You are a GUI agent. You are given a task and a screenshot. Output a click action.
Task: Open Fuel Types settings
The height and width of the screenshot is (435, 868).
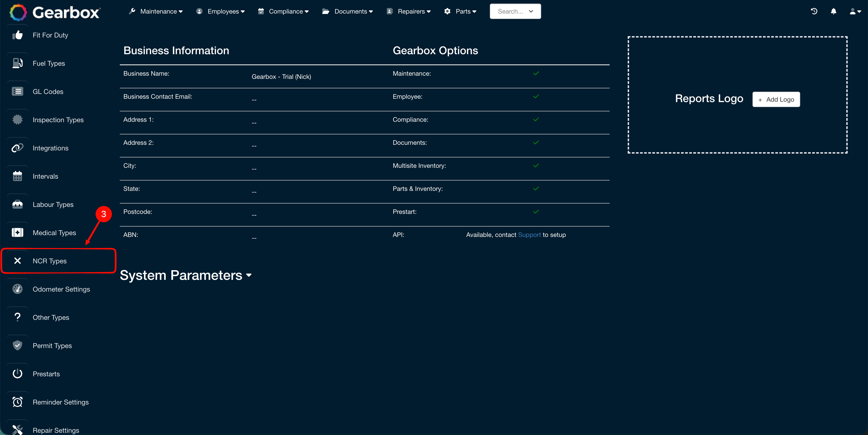click(x=49, y=63)
